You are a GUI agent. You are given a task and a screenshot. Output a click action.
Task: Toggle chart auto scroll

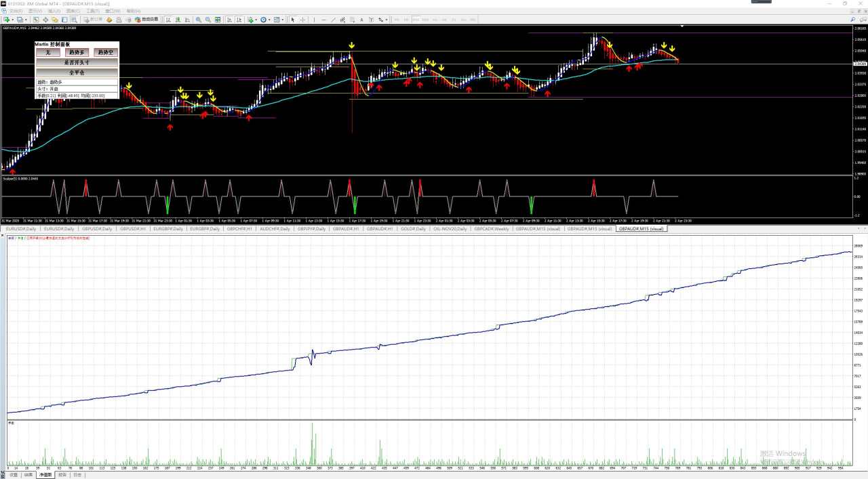click(x=229, y=20)
